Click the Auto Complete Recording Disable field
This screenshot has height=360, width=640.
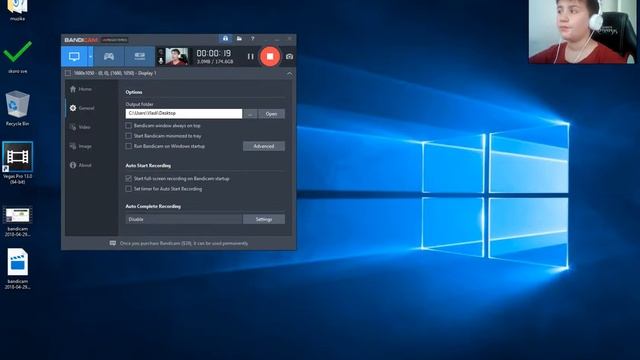(x=184, y=219)
